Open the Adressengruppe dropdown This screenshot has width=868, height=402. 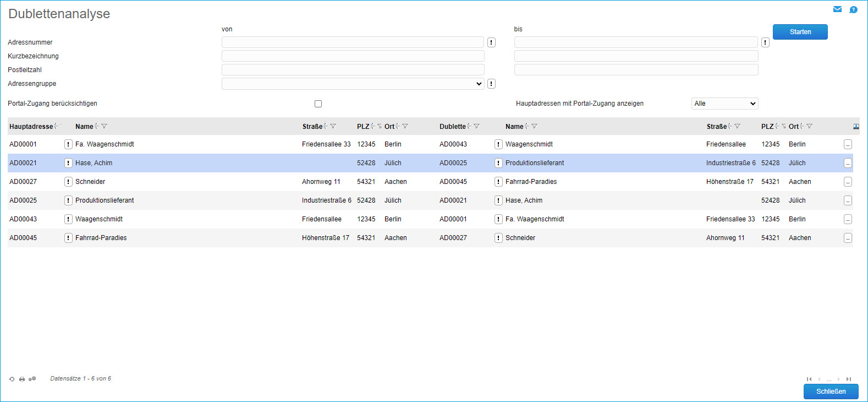(353, 84)
